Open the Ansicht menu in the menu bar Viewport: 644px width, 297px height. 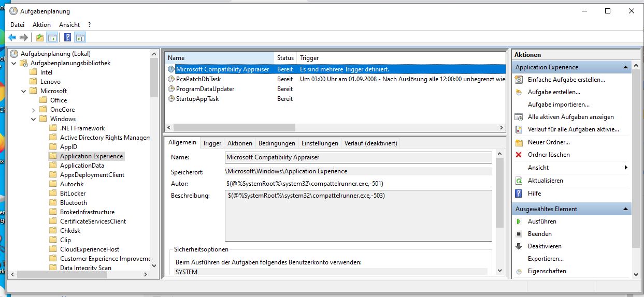[69, 25]
